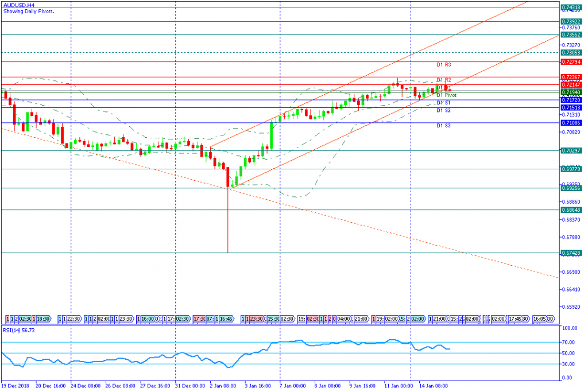Click the AUDUSD,H4 chart title

pyautogui.click(x=16, y=4)
